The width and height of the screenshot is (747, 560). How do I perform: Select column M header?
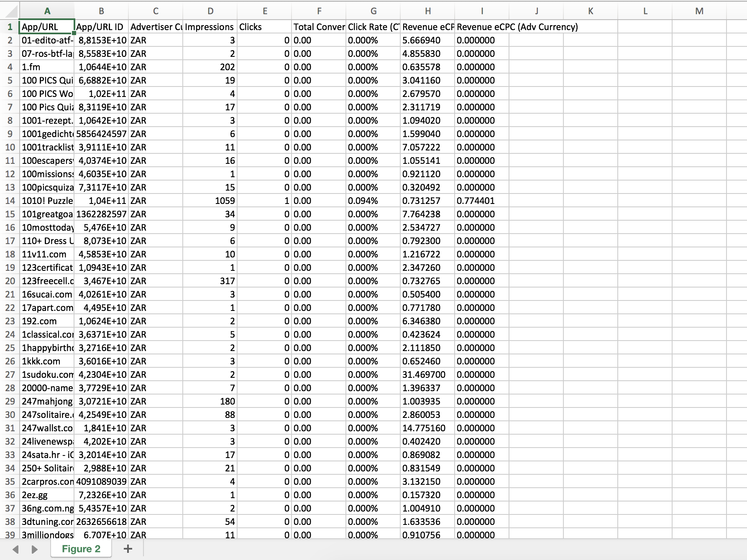click(x=700, y=11)
